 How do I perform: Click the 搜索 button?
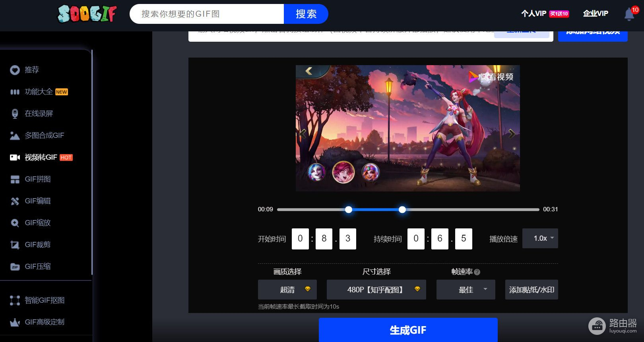coord(306,14)
